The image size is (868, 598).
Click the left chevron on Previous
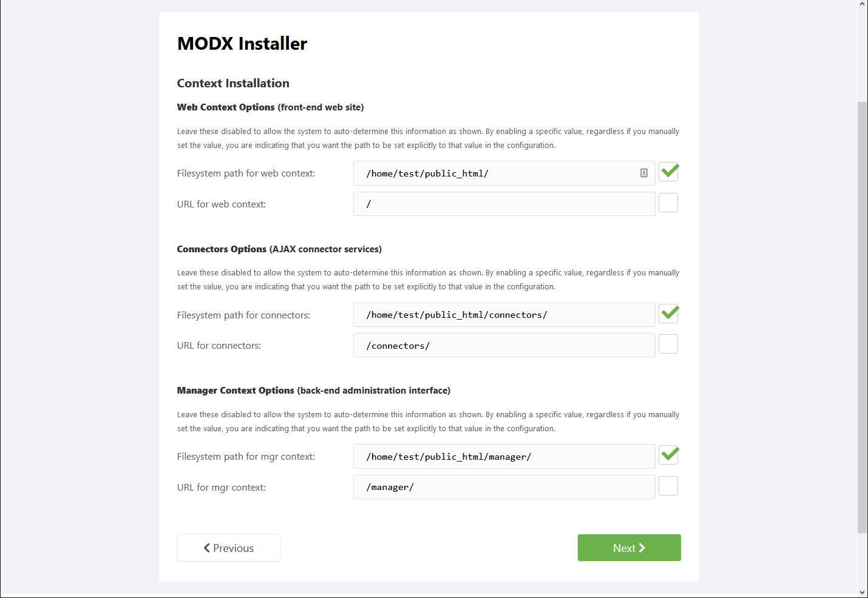[207, 548]
